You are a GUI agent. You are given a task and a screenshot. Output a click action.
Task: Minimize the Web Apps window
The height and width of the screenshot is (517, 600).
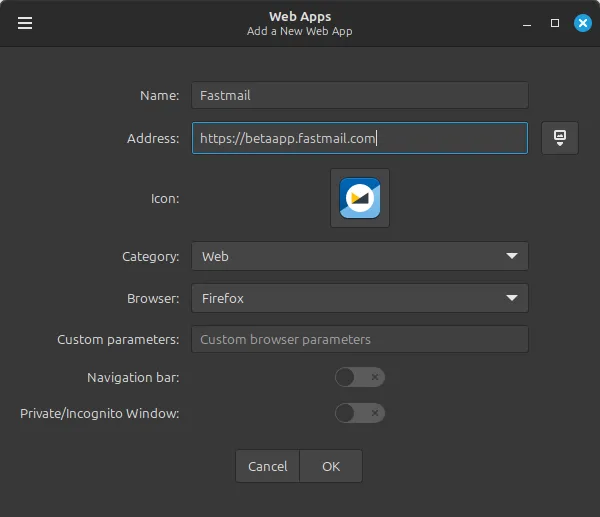click(x=527, y=24)
